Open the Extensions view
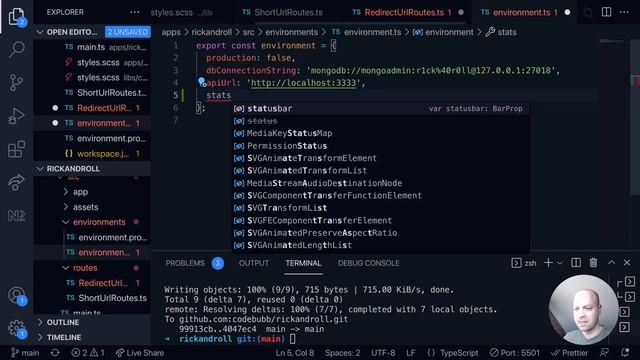 [x=16, y=149]
